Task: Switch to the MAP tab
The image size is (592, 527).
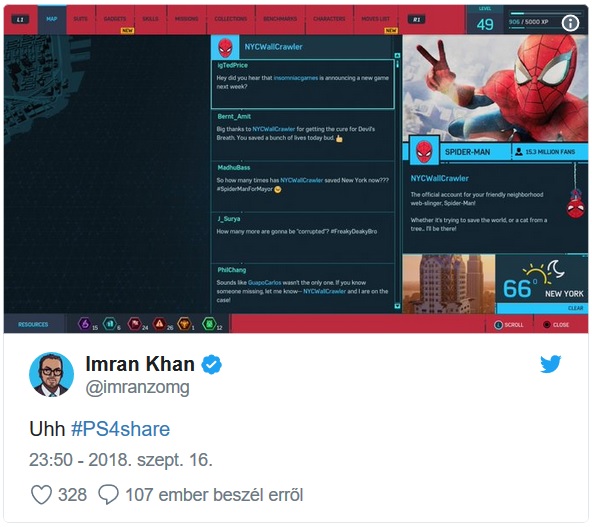Action: [x=52, y=19]
